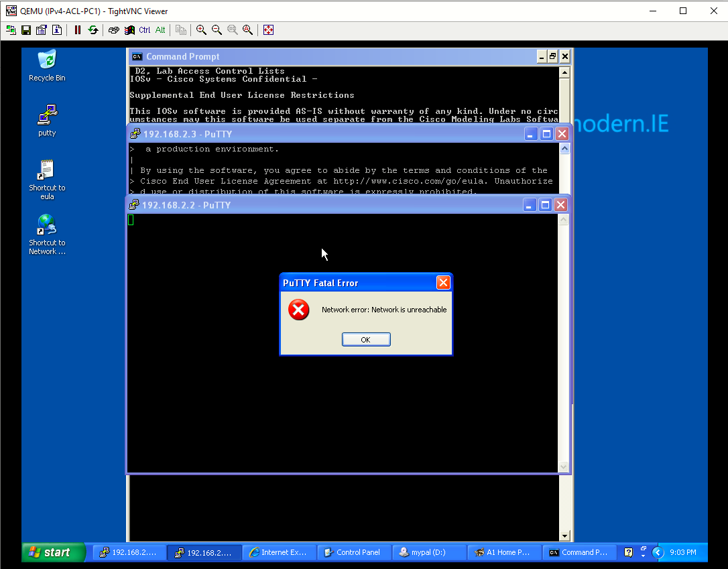Send Ctrl+Alt+Del using the keys icon

coord(114,30)
